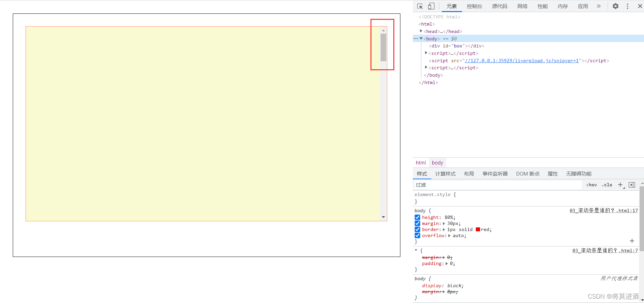Toggle the device toolbar icon
Screen dimensions: 644x303
[x=431, y=6]
